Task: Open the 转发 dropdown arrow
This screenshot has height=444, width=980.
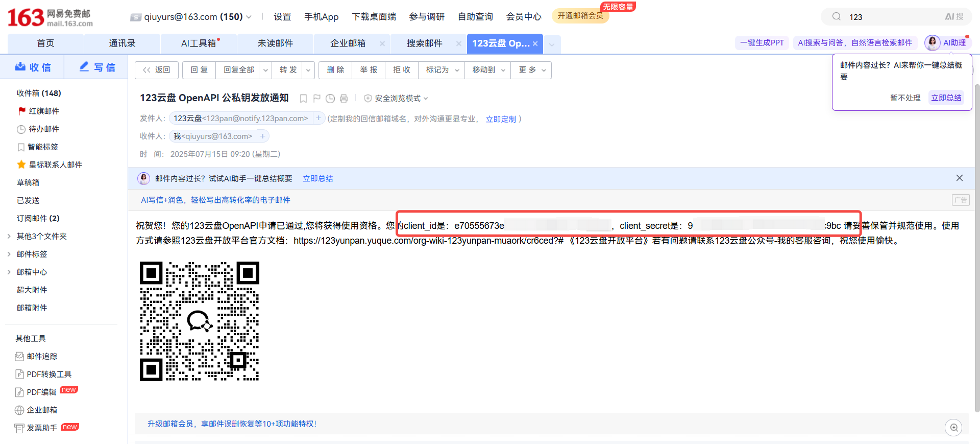Action: click(308, 70)
